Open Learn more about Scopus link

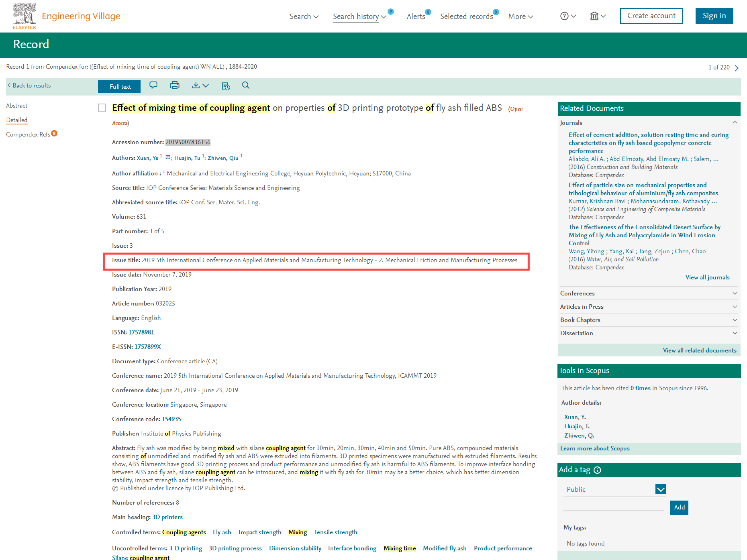pos(595,448)
